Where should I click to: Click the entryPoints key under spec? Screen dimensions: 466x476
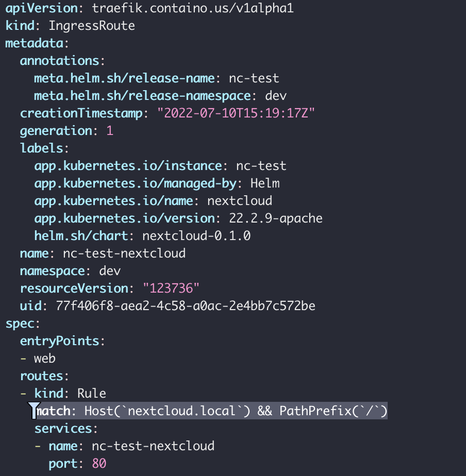(60, 341)
